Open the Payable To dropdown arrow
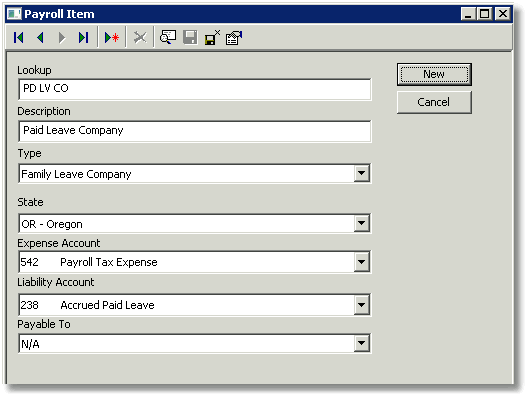 (362, 343)
